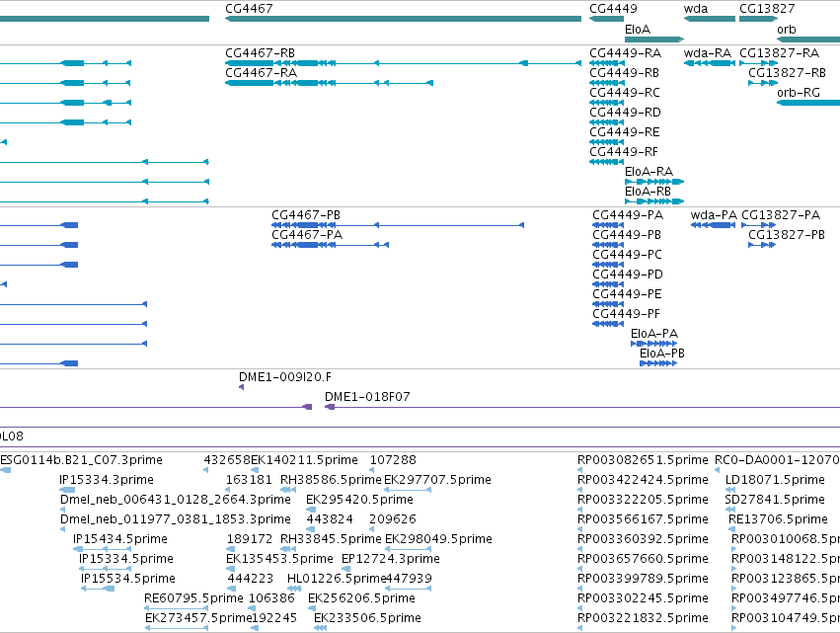Select EST RE60795.5prime
840x633 pixels.
(177, 608)
